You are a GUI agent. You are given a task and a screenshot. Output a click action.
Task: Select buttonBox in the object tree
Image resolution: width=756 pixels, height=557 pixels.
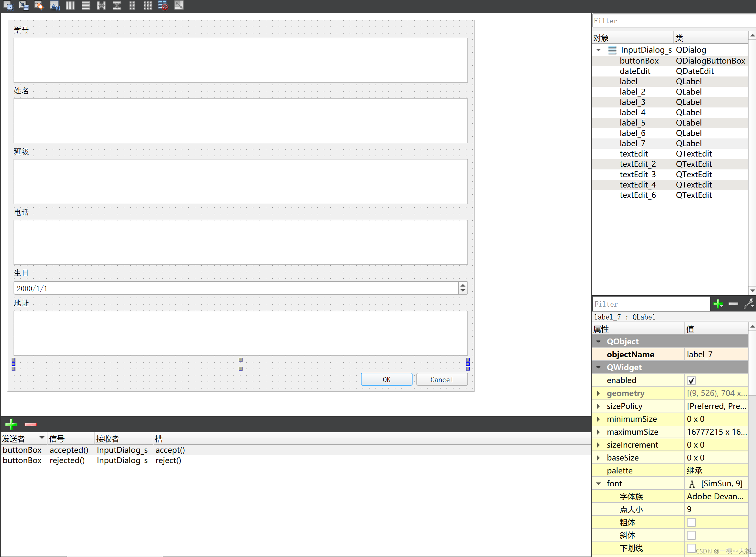click(x=670, y=61)
